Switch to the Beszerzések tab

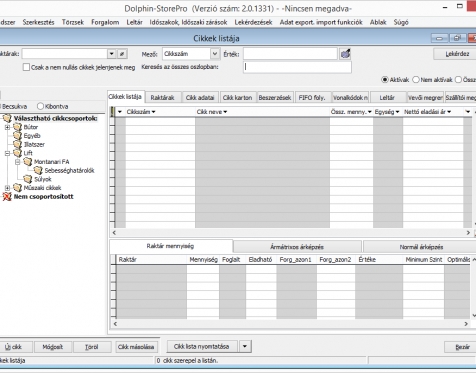click(x=275, y=97)
